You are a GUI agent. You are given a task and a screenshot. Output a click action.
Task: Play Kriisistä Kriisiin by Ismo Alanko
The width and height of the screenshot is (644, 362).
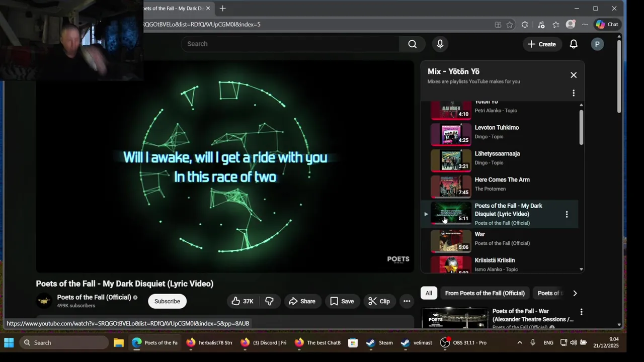[x=500, y=264]
